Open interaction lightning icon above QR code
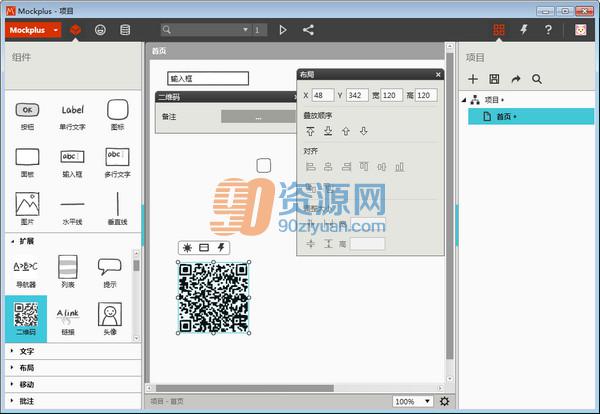 [x=221, y=248]
